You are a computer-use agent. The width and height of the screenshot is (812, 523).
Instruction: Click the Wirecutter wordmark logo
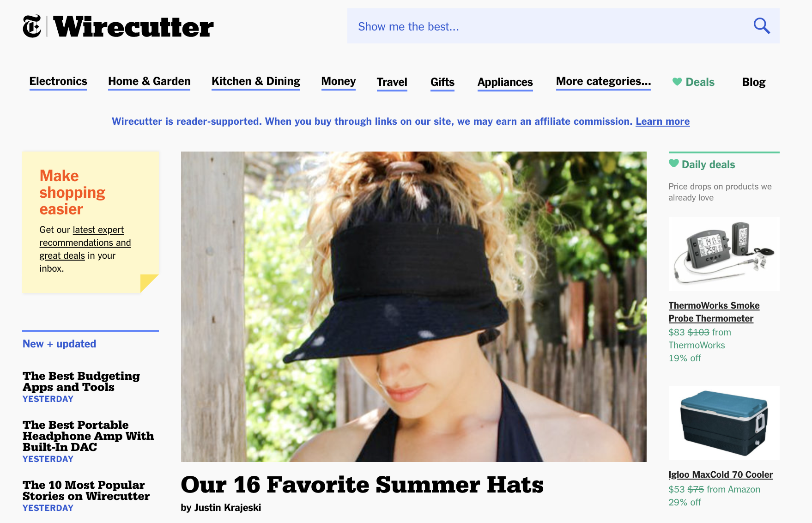[133, 27]
